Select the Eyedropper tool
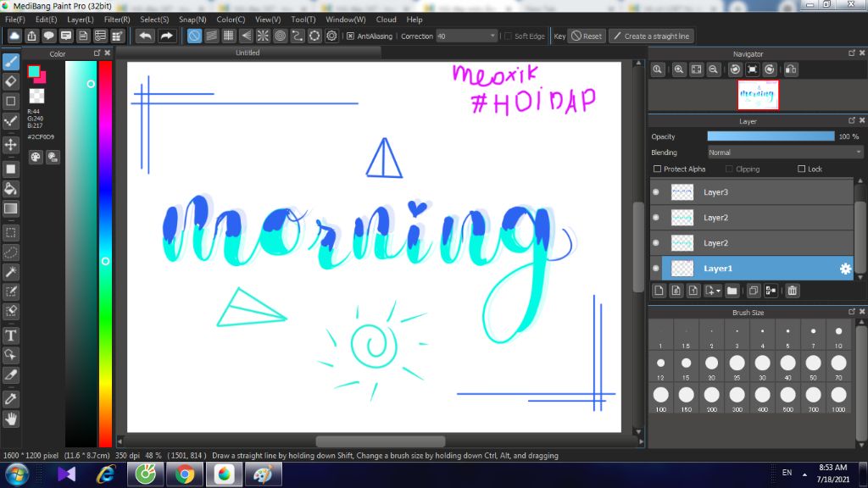This screenshot has height=488, width=868. tap(10, 399)
